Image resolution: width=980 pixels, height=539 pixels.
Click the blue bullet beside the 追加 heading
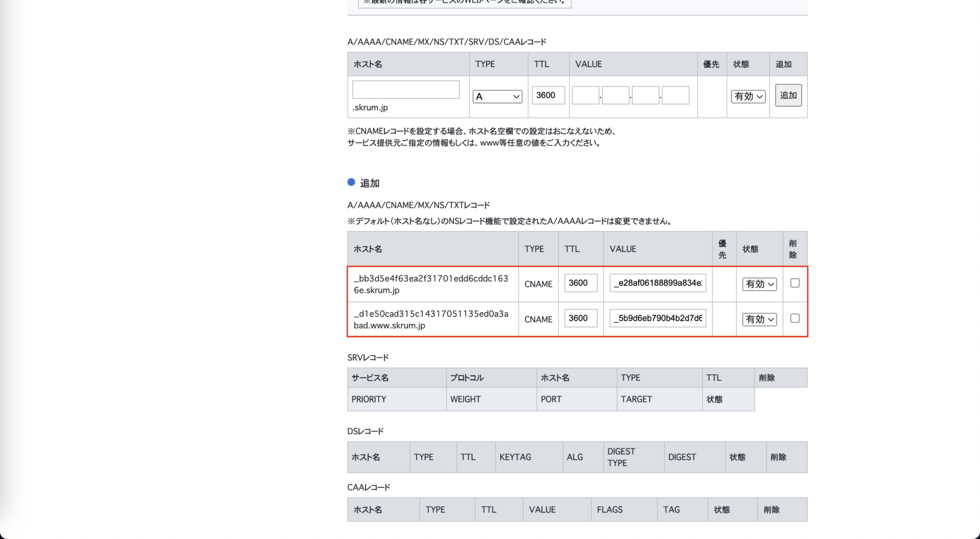[x=351, y=182]
